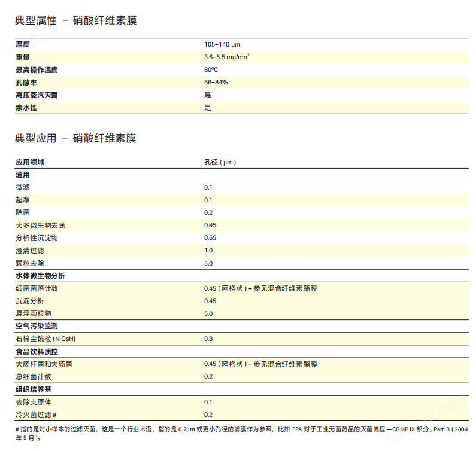Click the 典型属性 – 硝酸纤维素膜 heading
Image resolution: width=476 pixels, height=451 pixels.
(75, 21)
